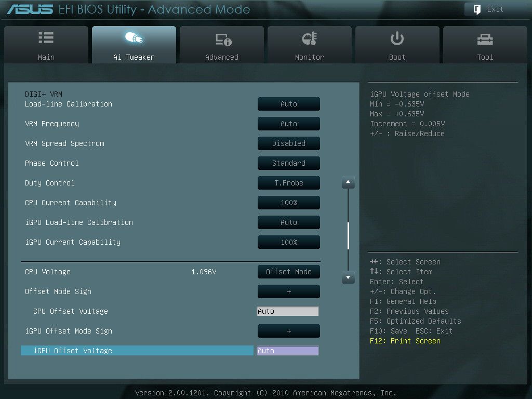
Task: Open Duty Control T.Probe dropdown
Action: tap(289, 183)
